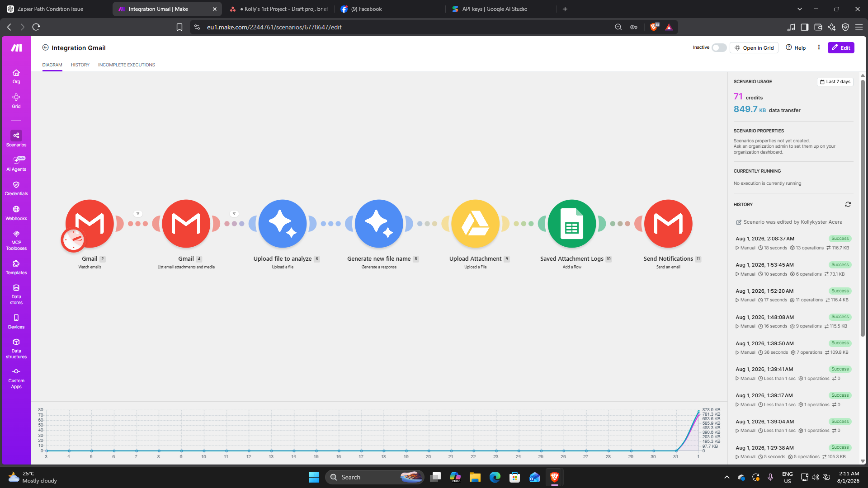Click the purple Edit button

coord(841,48)
